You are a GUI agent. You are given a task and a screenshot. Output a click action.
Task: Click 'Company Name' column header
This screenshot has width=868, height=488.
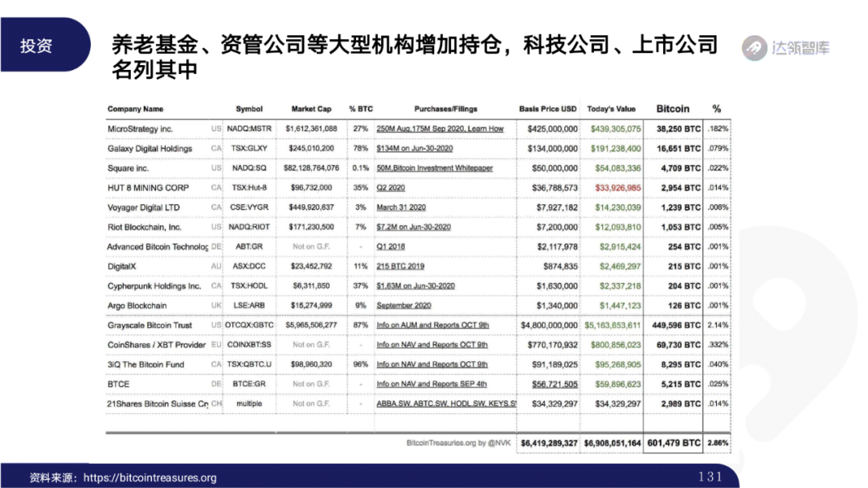click(136, 109)
